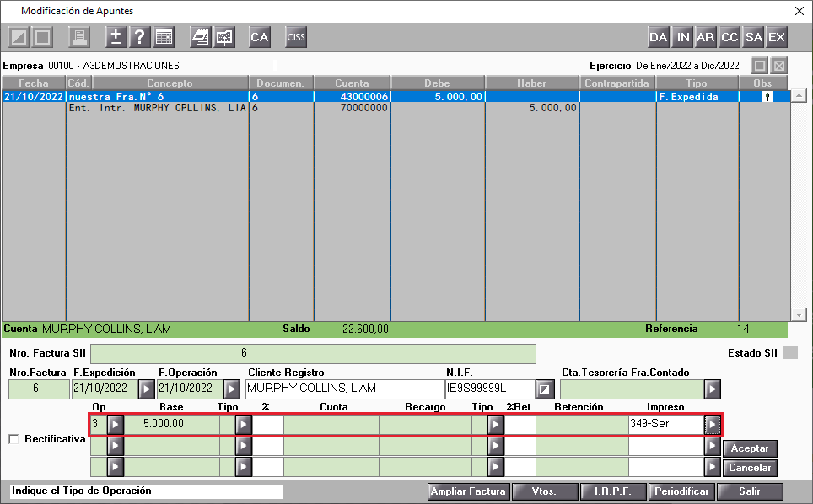Screen dimensions: 813x504
Task: Tick the Rectificativa checkbox
Action: (14, 439)
